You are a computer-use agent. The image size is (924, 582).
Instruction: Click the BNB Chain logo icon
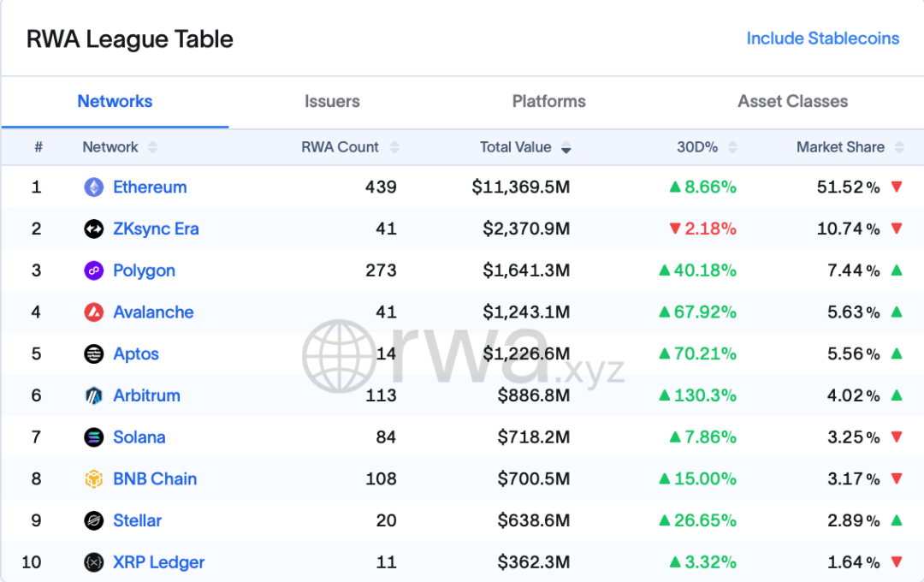click(94, 479)
